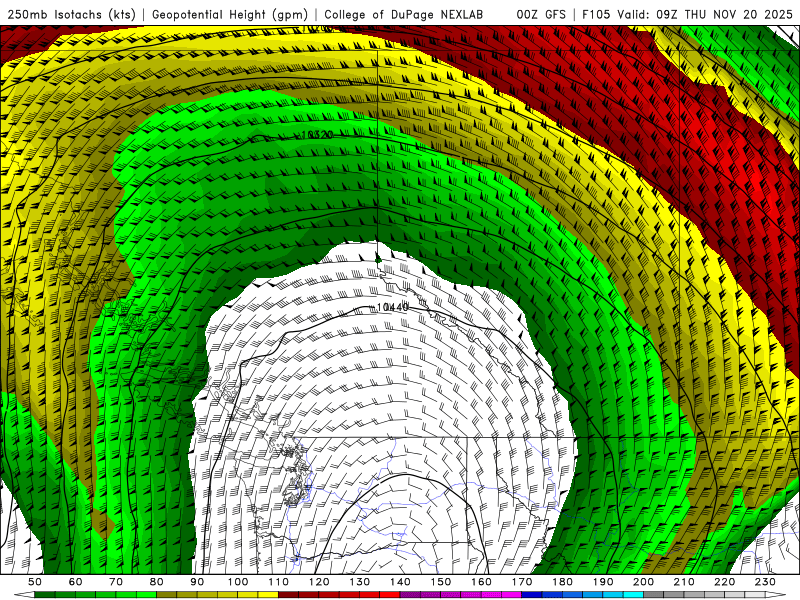Screen dimensions: 800x600
Task: Choose the 170 legend number
Action: coord(522,582)
